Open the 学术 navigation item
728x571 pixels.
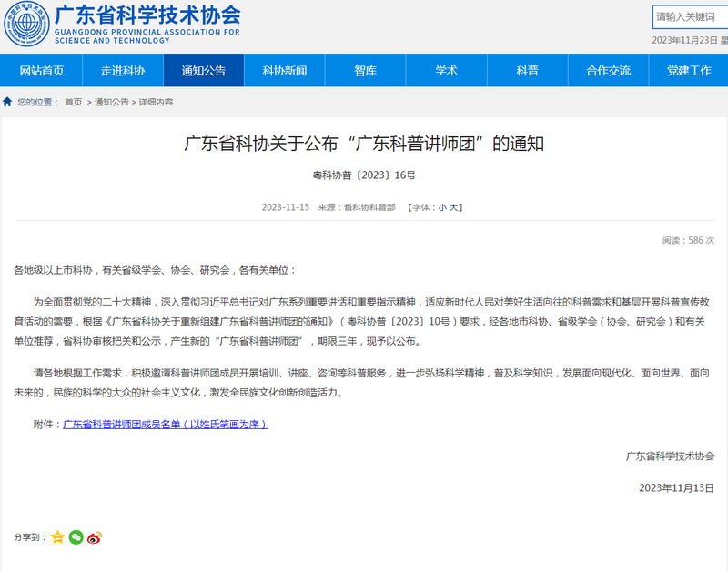447,71
